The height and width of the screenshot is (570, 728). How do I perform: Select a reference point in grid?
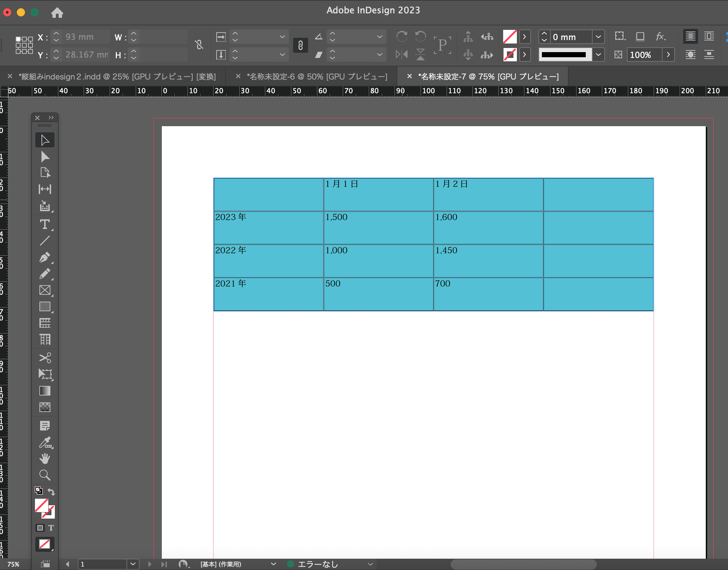[24, 45]
